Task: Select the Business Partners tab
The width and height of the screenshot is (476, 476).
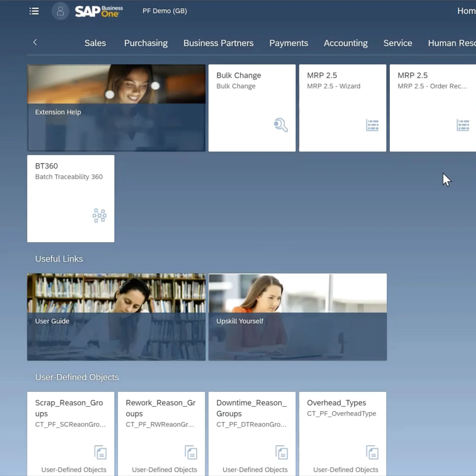Action: coord(218,43)
